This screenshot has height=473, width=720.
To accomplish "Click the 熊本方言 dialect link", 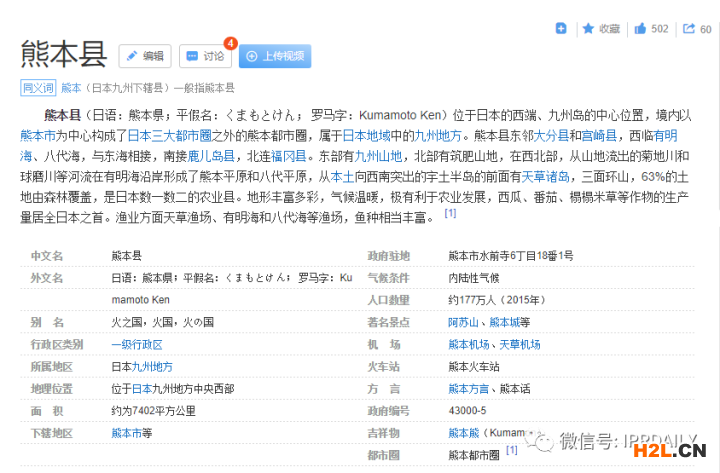I will (470, 388).
